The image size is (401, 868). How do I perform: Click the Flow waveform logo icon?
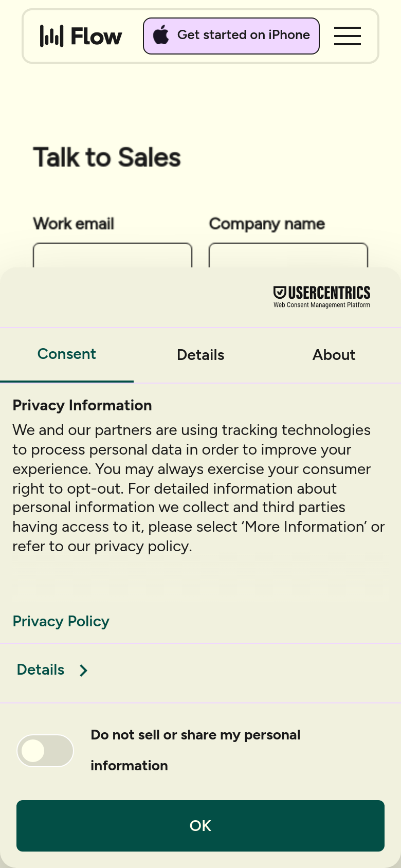click(51, 36)
